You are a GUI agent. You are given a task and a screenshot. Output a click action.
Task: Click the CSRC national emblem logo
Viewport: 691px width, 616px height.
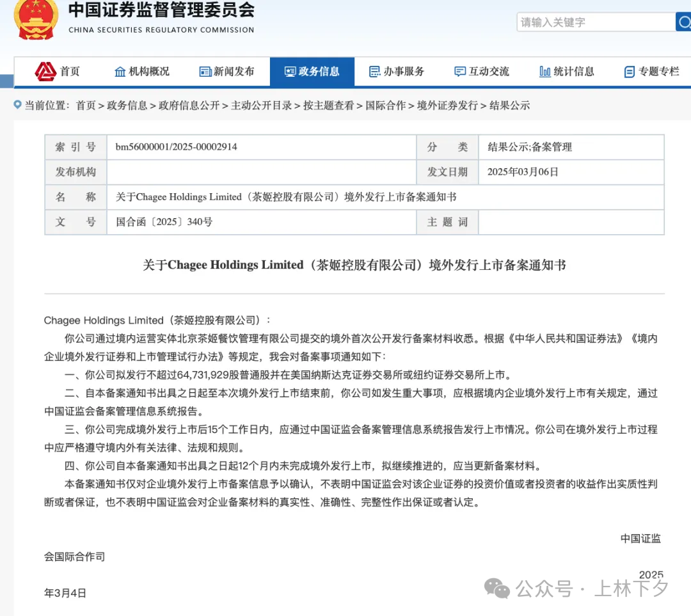point(36,19)
